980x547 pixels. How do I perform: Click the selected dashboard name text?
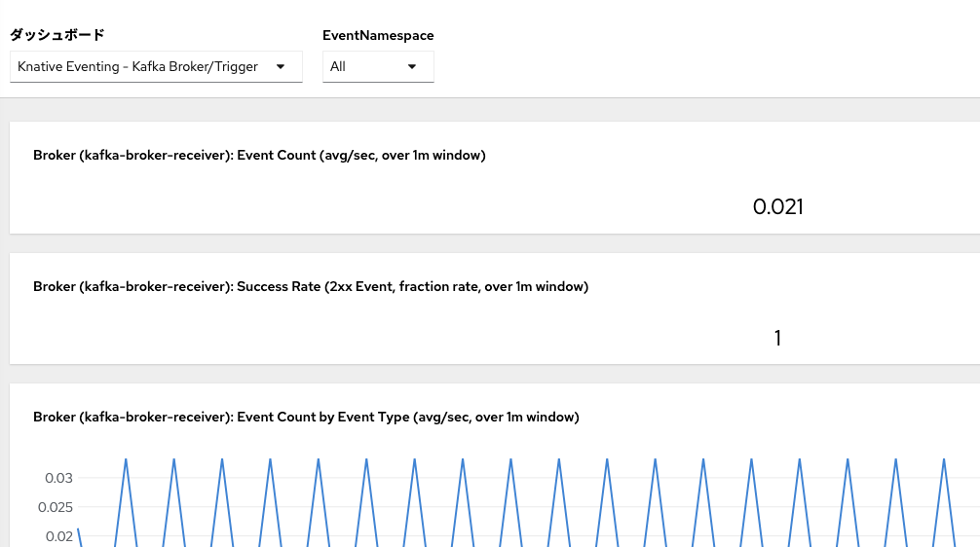tap(137, 67)
